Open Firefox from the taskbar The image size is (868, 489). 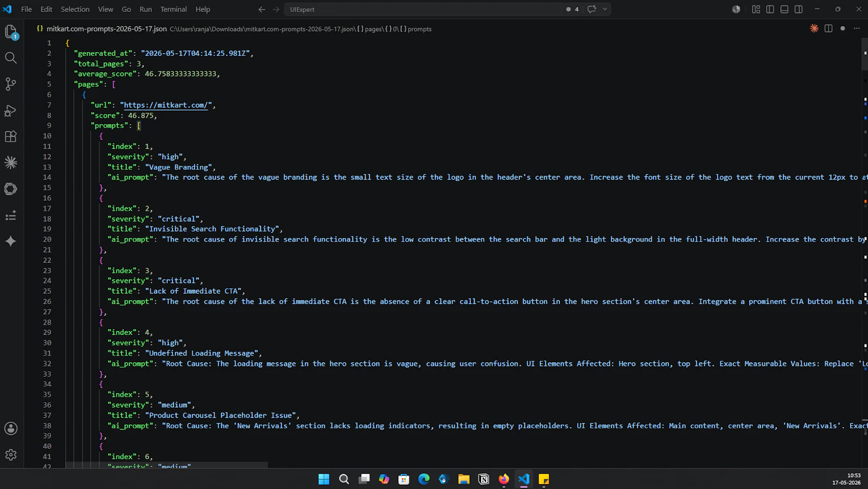pos(504,479)
